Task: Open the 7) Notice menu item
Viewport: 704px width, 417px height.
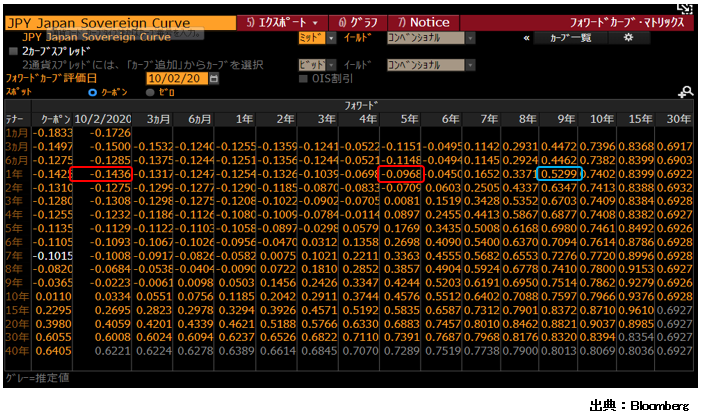Action: coord(423,22)
